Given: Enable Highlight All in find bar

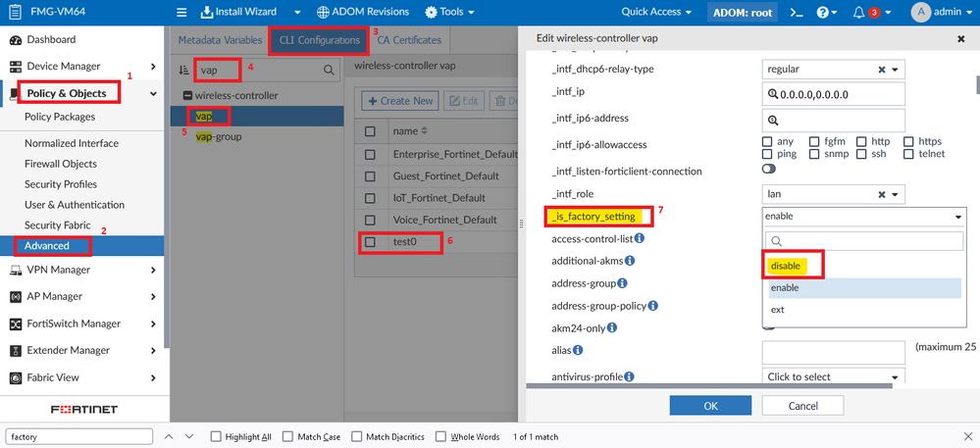Looking at the screenshot, I should point(216,437).
